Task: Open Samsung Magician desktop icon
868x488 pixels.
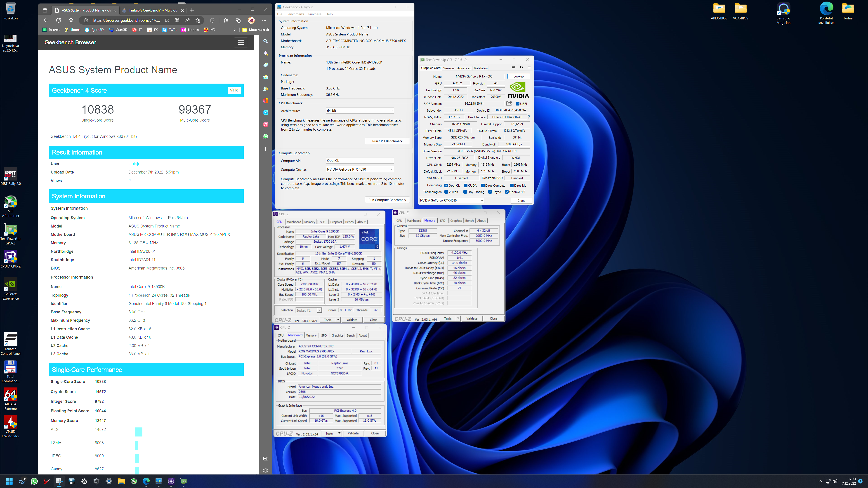Action: [783, 14]
